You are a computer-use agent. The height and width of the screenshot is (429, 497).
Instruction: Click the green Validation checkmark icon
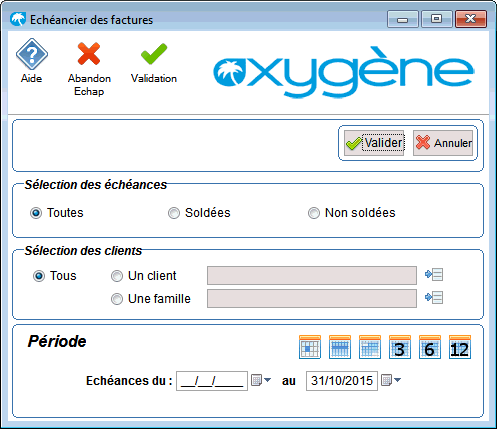(x=154, y=54)
